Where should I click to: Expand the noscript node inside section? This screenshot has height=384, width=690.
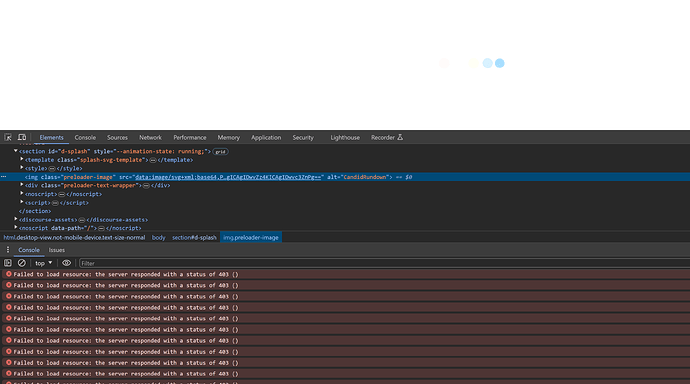pos(22,194)
